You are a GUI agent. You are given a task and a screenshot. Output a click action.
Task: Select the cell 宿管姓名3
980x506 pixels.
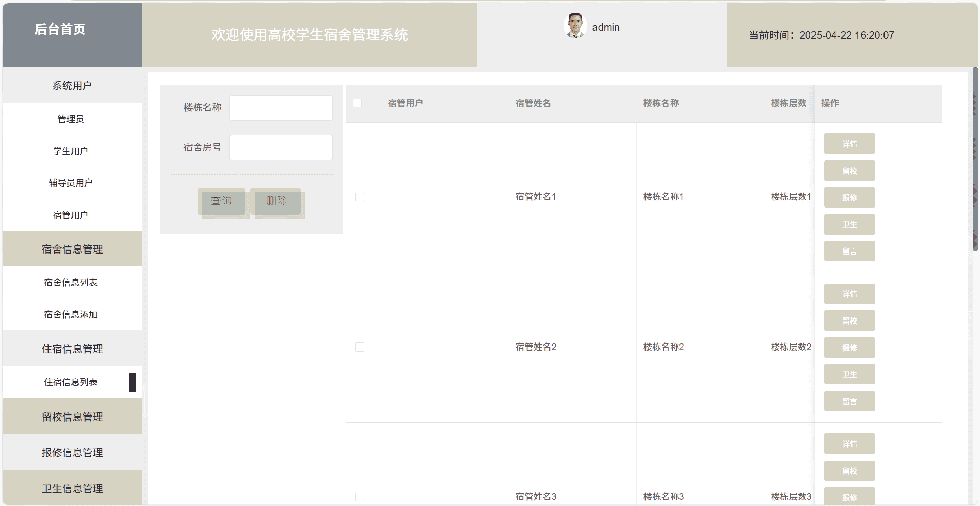point(536,497)
